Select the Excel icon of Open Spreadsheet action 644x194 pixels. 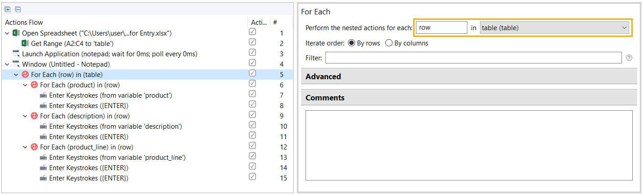point(16,33)
